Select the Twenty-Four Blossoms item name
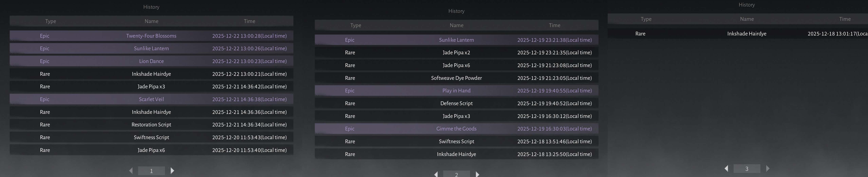 pyautogui.click(x=151, y=36)
